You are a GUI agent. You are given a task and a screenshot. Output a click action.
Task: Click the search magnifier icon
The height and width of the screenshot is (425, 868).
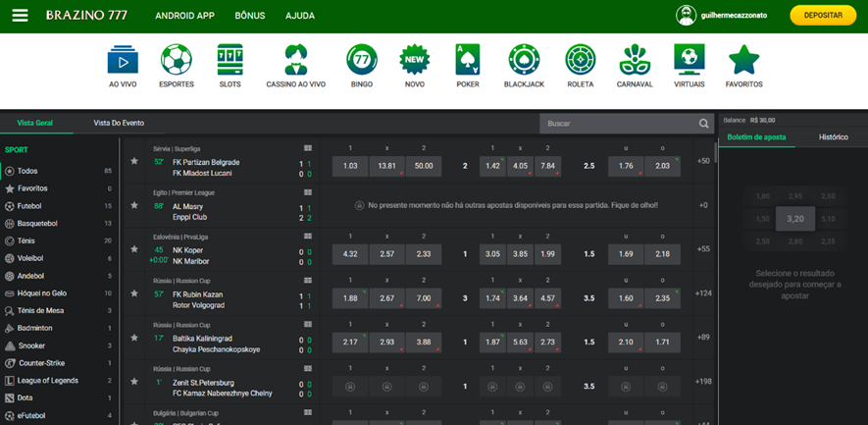[703, 124]
